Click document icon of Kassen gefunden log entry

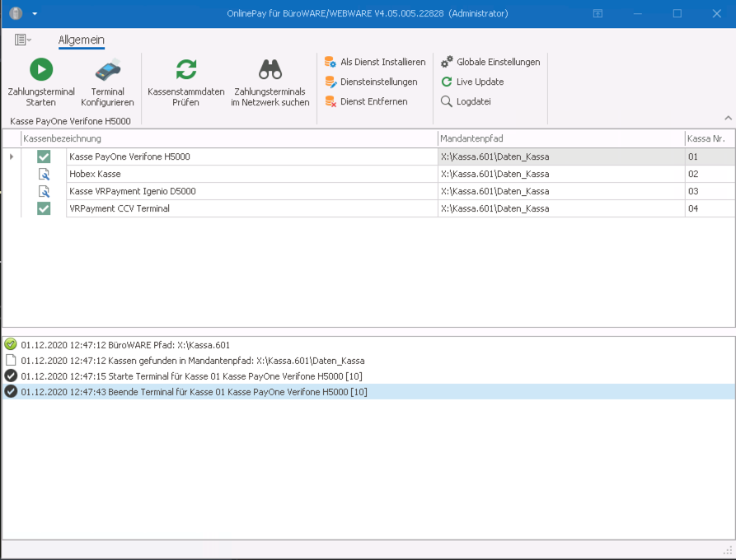tap(11, 361)
